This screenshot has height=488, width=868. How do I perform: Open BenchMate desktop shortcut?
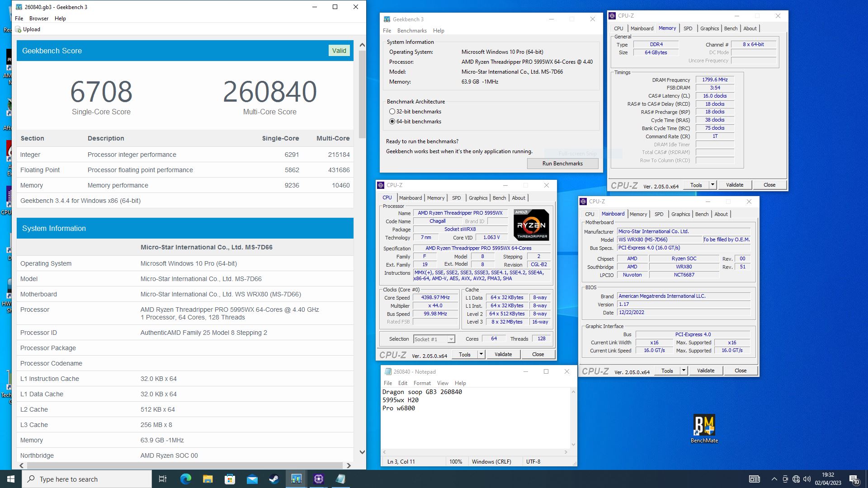click(x=704, y=428)
